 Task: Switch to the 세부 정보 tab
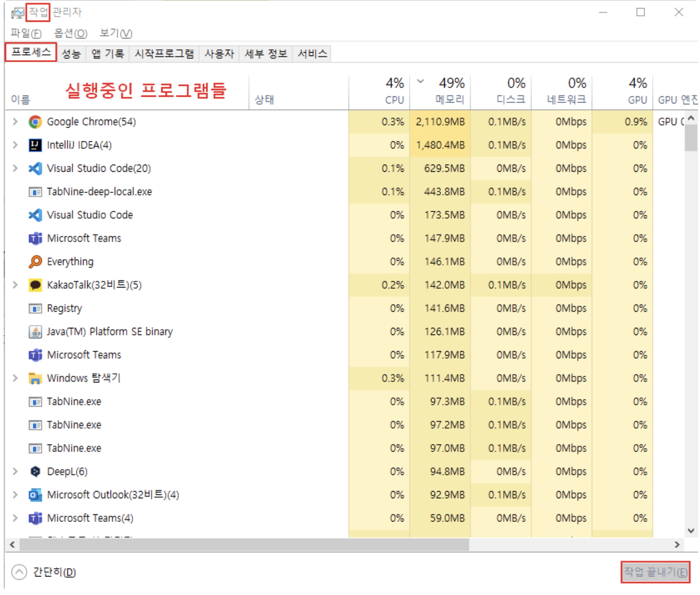[266, 54]
